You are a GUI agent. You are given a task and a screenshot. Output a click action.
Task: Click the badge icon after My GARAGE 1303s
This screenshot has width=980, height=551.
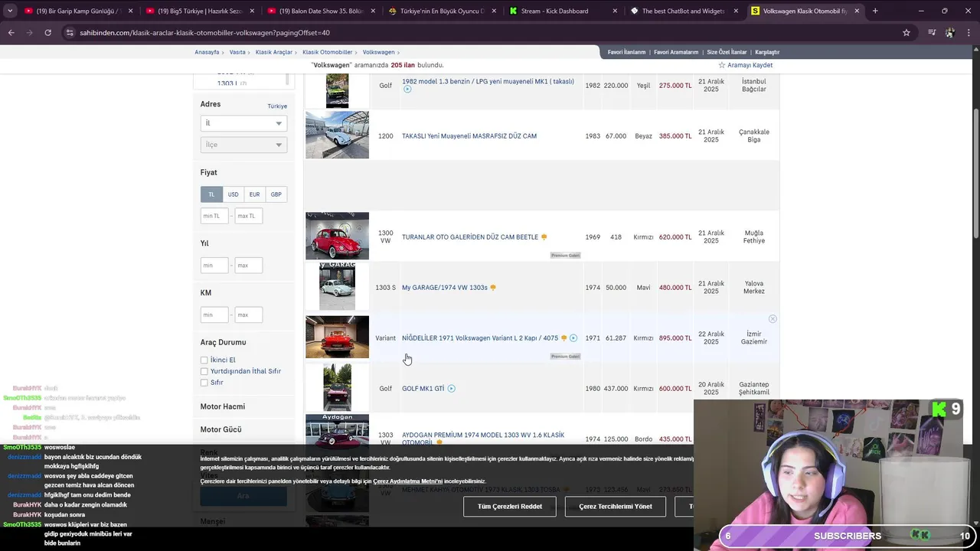[x=493, y=288]
